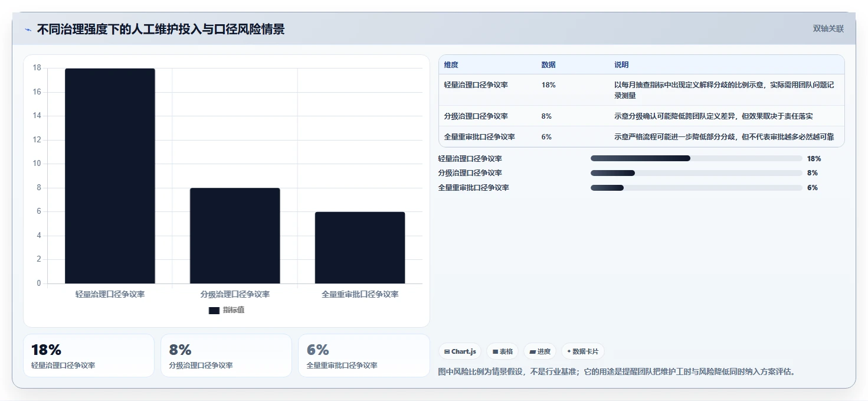Click the 18% progress bar

point(696,158)
